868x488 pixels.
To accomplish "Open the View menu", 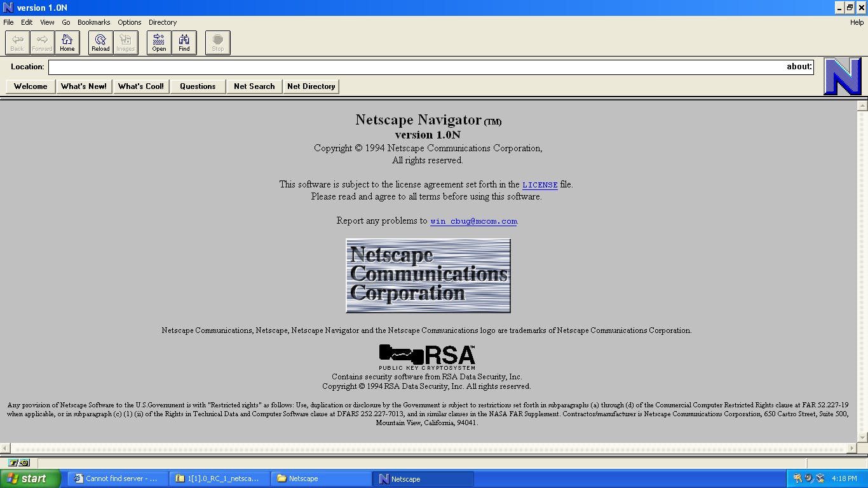I will 48,22.
